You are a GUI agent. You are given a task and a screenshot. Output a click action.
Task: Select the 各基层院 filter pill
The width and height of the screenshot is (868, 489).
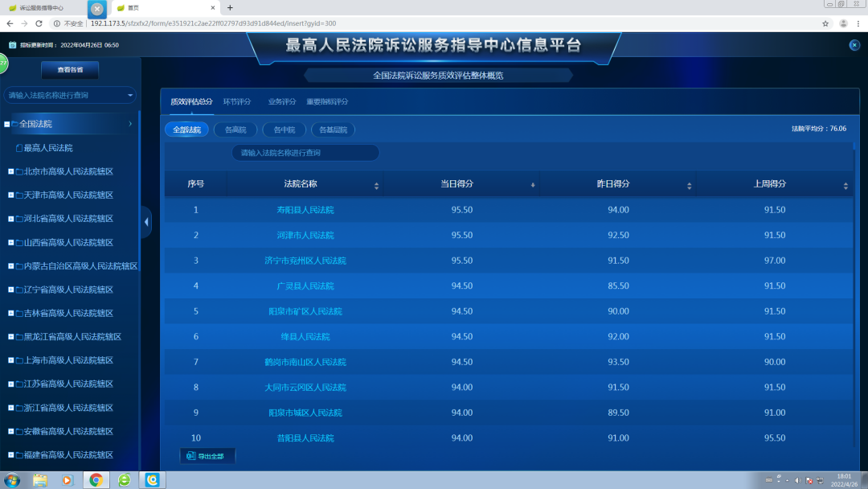pos(333,129)
